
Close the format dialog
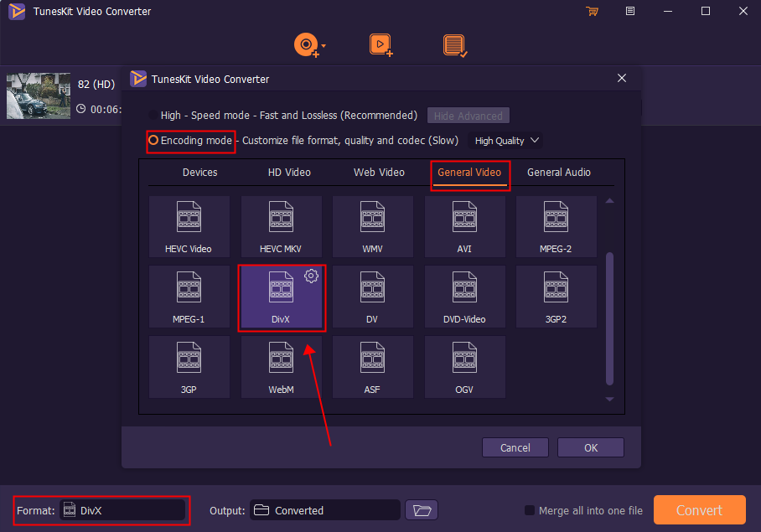pyautogui.click(x=622, y=78)
